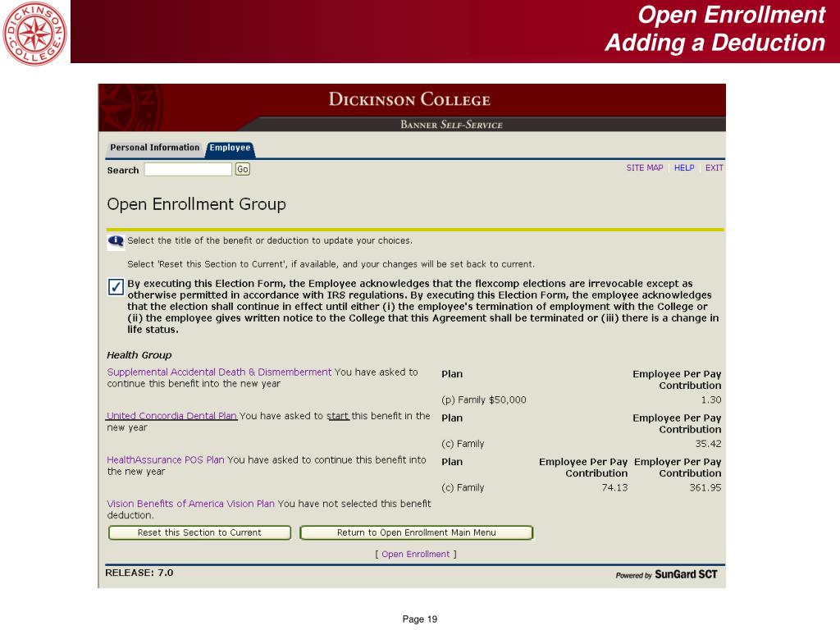Click the 361.95 employer contribution value
Viewport: 840px width, 630px height.
pos(705,487)
